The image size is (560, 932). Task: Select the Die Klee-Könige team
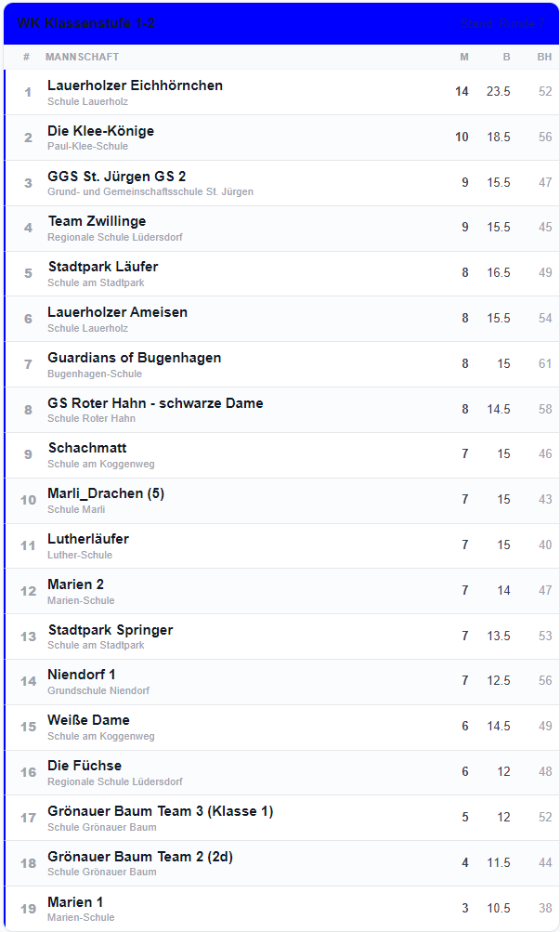coord(100,131)
